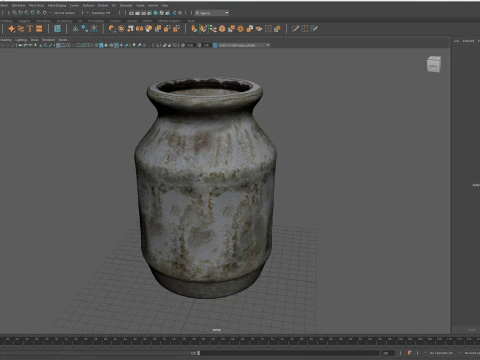Click the framed square icon near the shelf's right end

tap(268, 29)
